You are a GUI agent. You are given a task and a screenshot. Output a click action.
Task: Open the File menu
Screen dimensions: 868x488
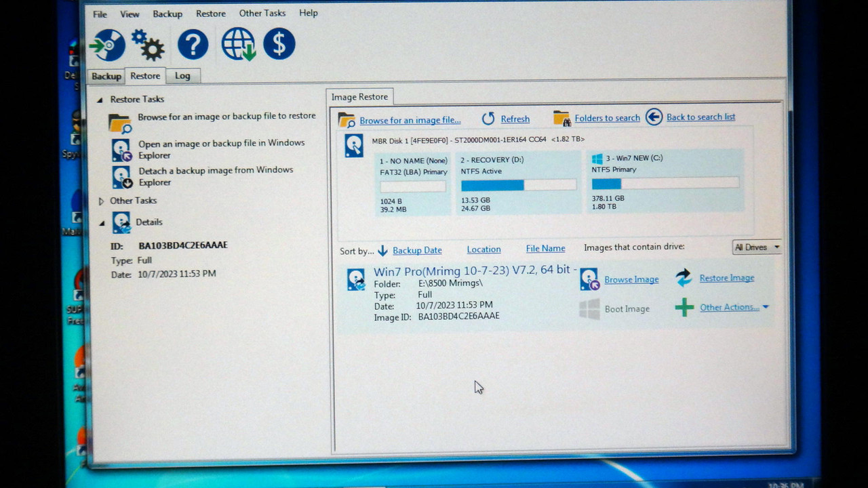point(100,14)
